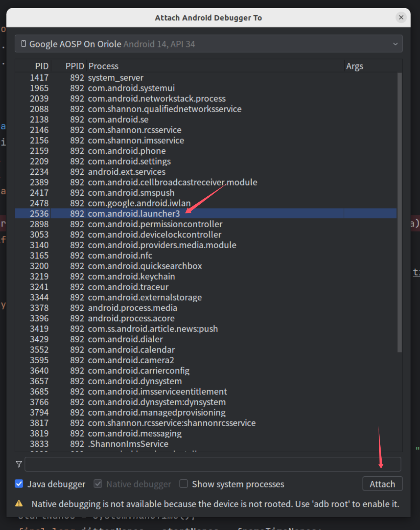Image resolution: width=420 pixels, height=530 pixels.
Task: Pick the com.android.camera2 process row
Action: coord(131,360)
